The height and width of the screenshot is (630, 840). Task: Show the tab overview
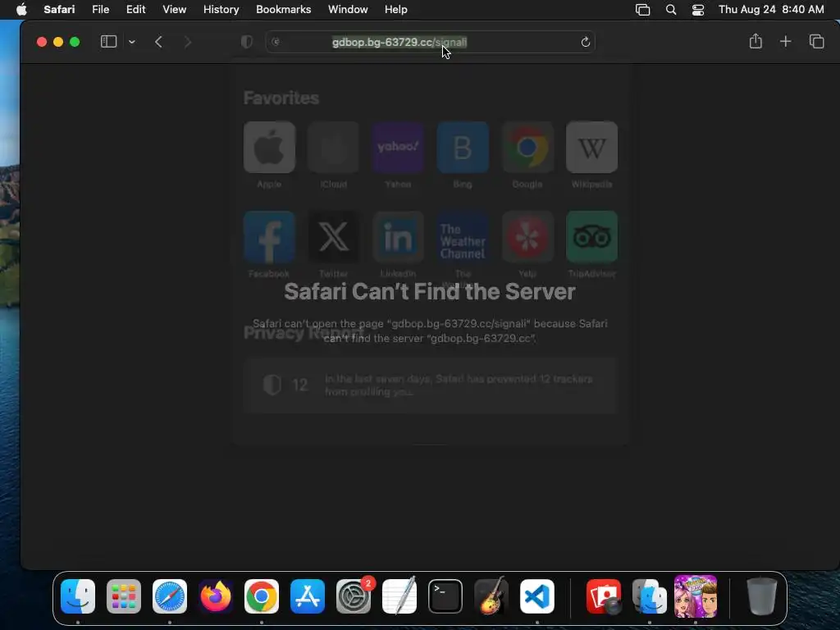816,41
